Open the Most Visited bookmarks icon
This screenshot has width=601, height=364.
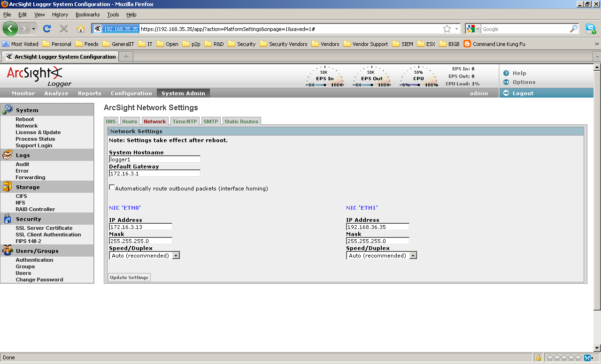tap(6, 44)
